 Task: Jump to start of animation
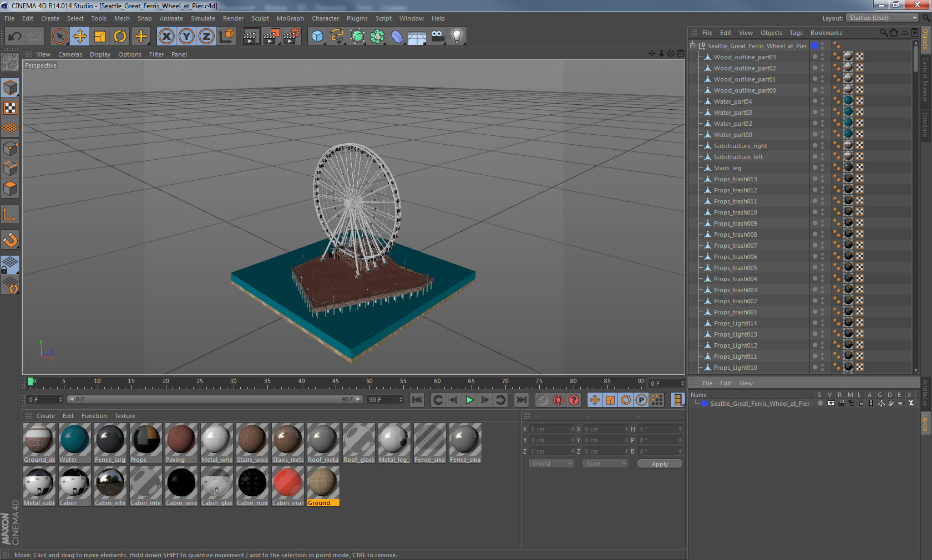click(417, 400)
